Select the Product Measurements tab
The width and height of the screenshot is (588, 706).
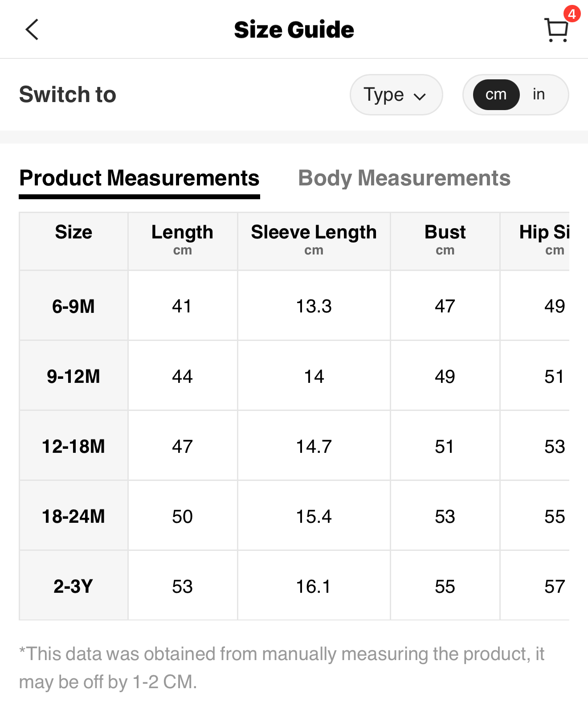click(139, 178)
